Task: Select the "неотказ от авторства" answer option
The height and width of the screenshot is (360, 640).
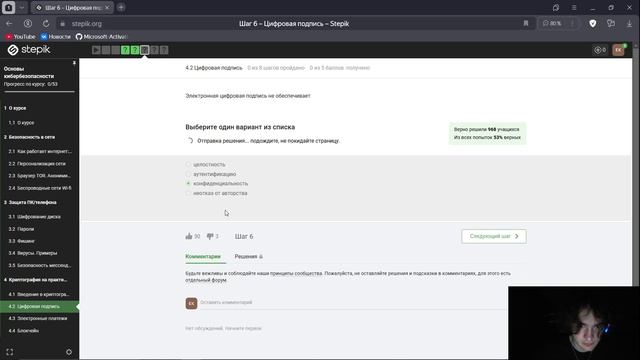Action: coord(216,193)
